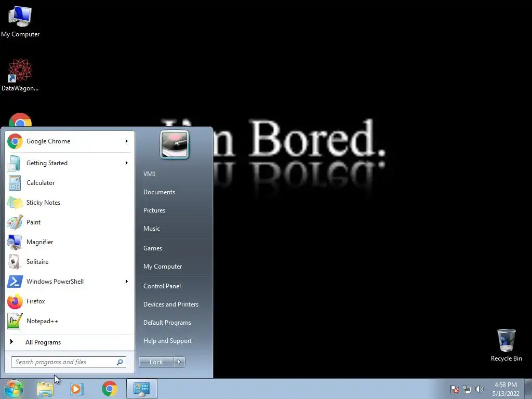Select partially hidden Chrome desktop icon
The image size is (532, 399).
[20, 120]
